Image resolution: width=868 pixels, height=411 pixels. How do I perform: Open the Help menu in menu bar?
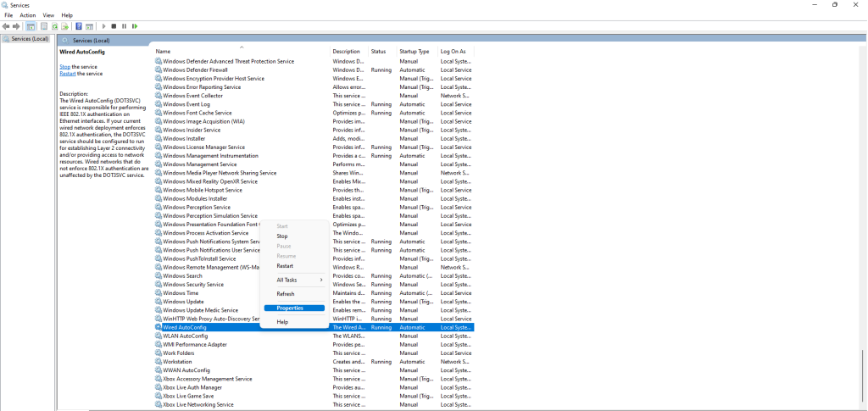pyautogui.click(x=67, y=15)
